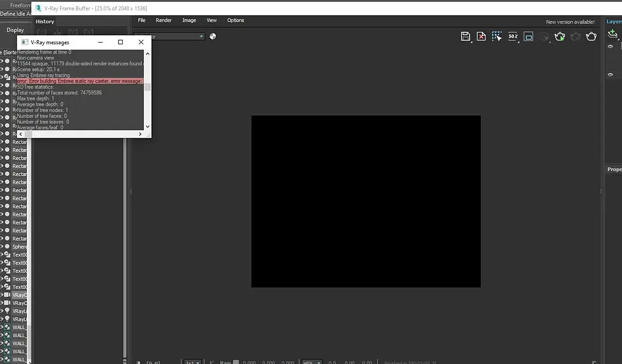Click the left arrow of messages horizontal scrollbar

coord(21,134)
